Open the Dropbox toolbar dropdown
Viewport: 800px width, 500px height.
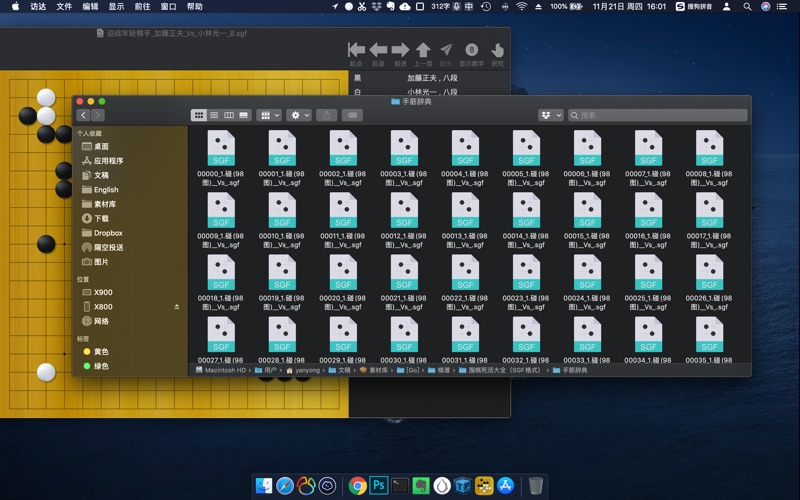click(x=551, y=116)
